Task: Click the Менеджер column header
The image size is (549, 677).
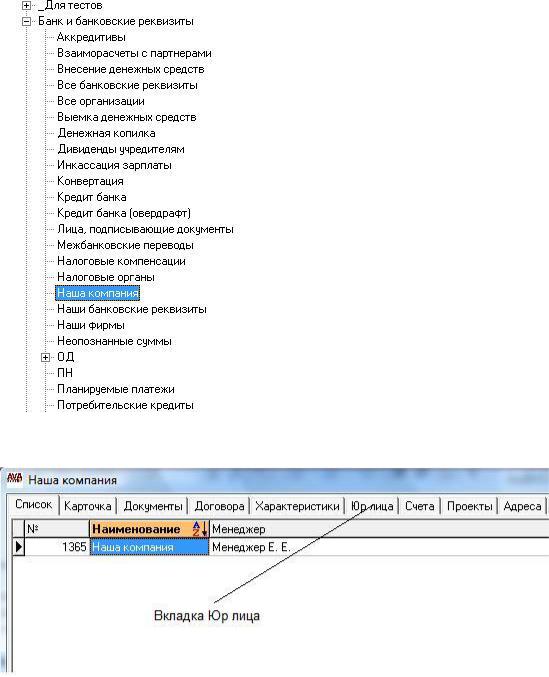Action: click(379, 529)
